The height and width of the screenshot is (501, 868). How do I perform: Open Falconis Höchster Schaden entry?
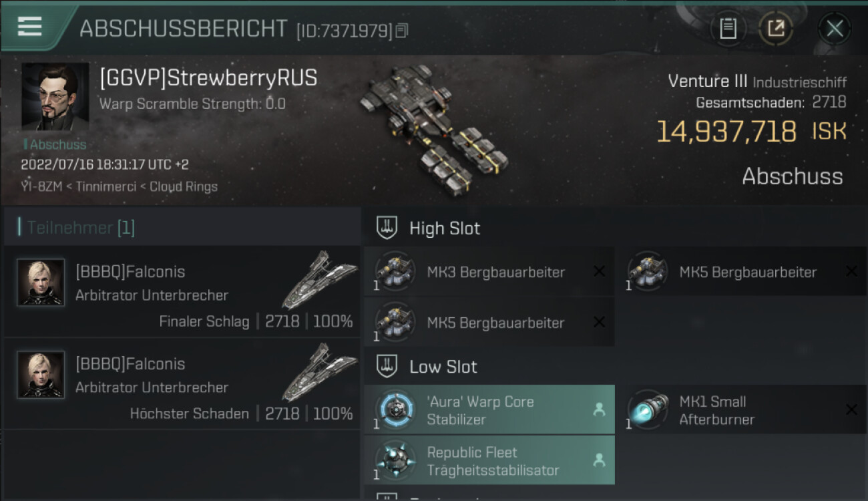point(182,383)
